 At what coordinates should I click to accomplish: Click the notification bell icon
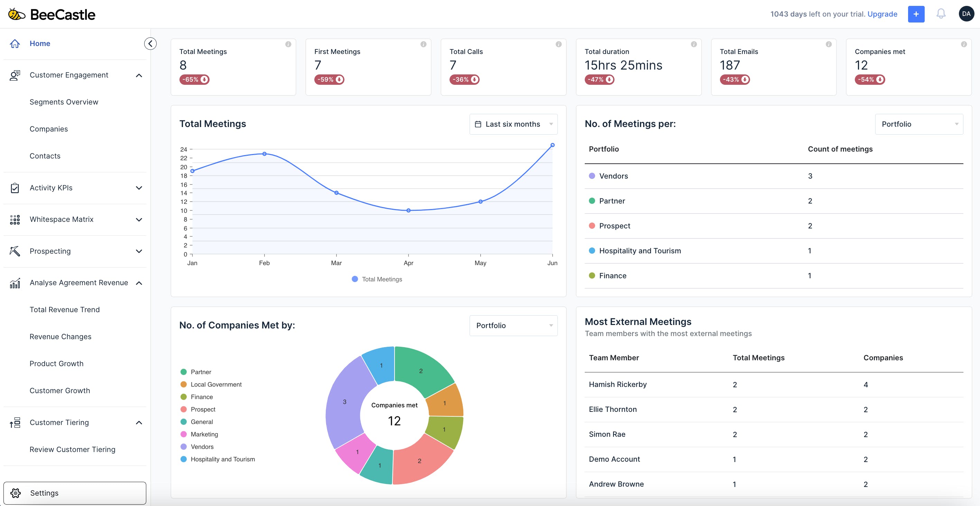[x=941, y=14]
